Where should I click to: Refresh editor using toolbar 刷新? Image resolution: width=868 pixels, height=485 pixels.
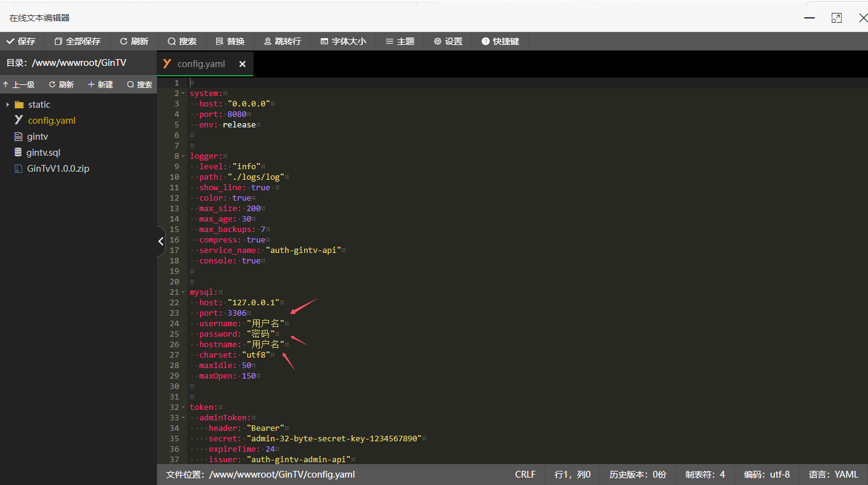click(x=134, y=41)
